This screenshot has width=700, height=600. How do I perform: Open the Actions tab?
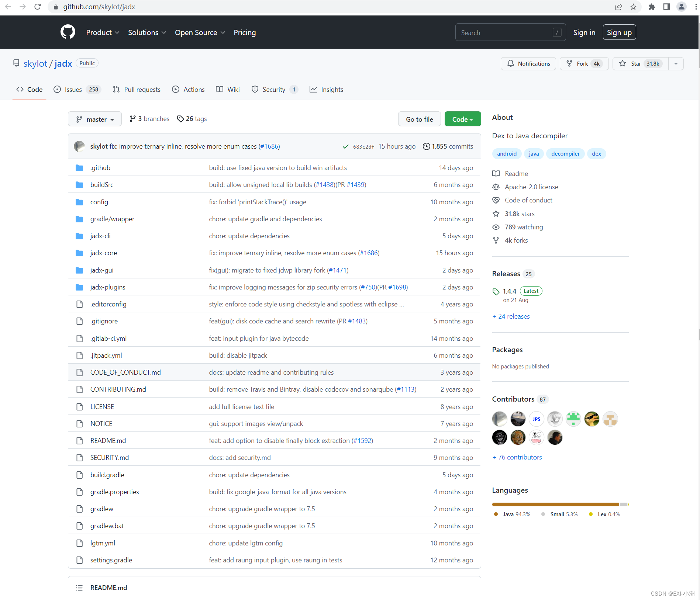click(188, 89)
